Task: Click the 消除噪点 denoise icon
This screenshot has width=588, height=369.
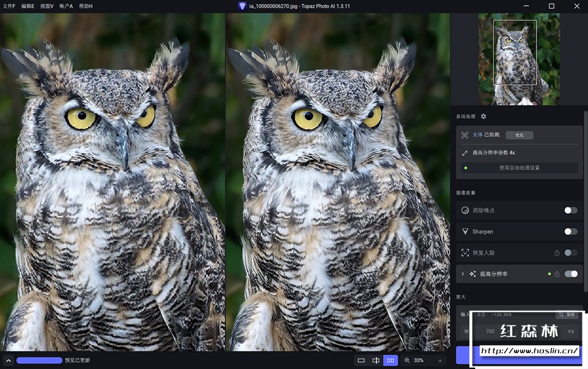Action: coord(465,210)
